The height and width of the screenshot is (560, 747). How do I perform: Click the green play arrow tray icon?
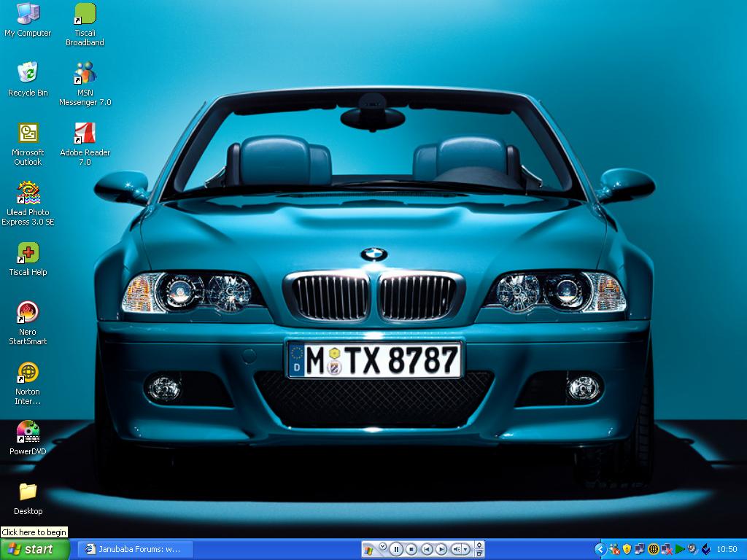(679, 550)
